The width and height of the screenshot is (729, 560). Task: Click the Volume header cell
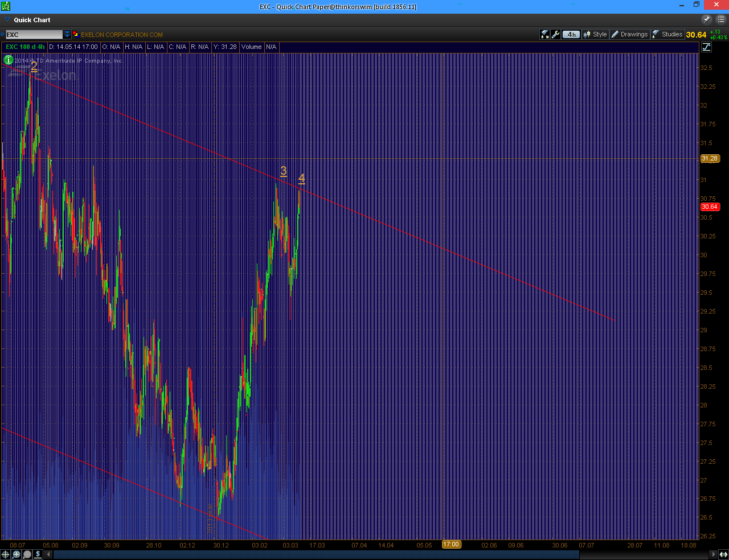251,47
